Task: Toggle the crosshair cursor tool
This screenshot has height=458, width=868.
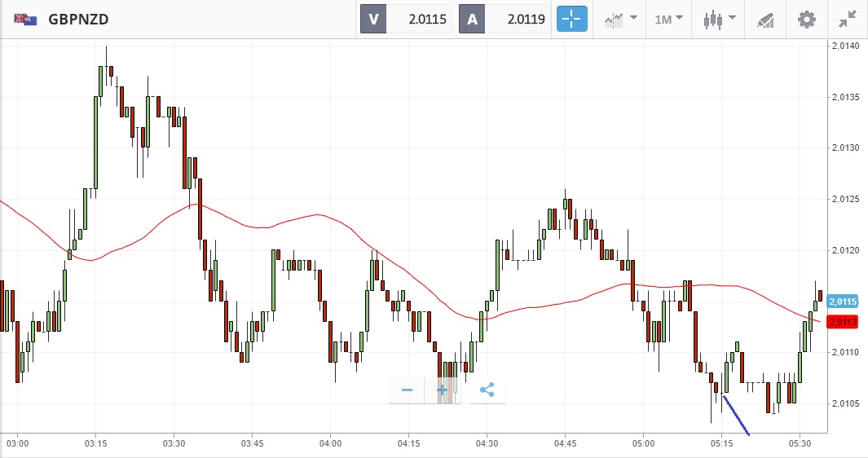Action: pyautogui.click(x=572, y=19)
